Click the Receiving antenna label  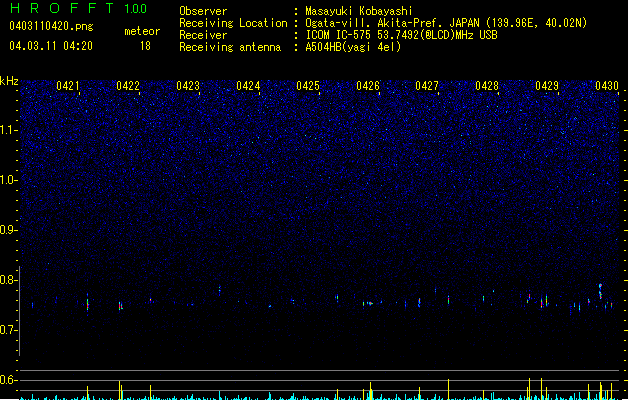point(230,47)
